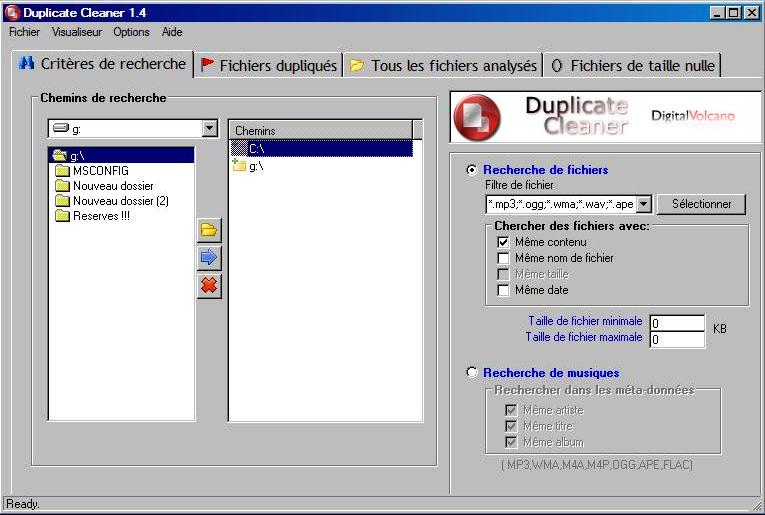
Task: Click the add folder icon button
Action: pos(209,230)
